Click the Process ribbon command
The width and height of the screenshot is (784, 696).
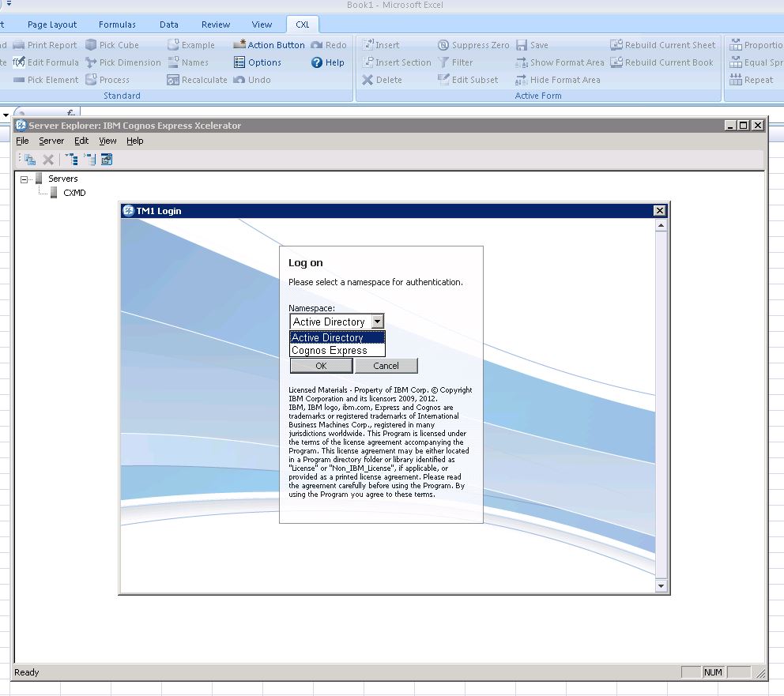(107, 80)
